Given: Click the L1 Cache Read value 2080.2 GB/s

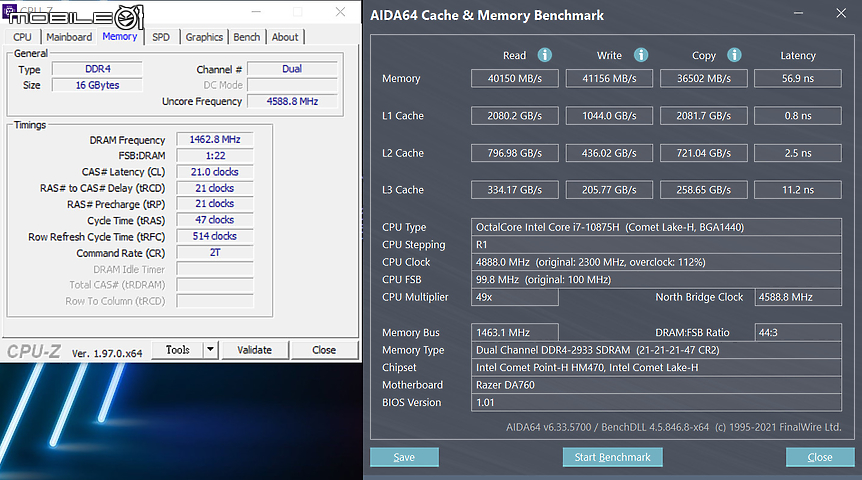Looking at the screenshot, I should tap(515, 115).
